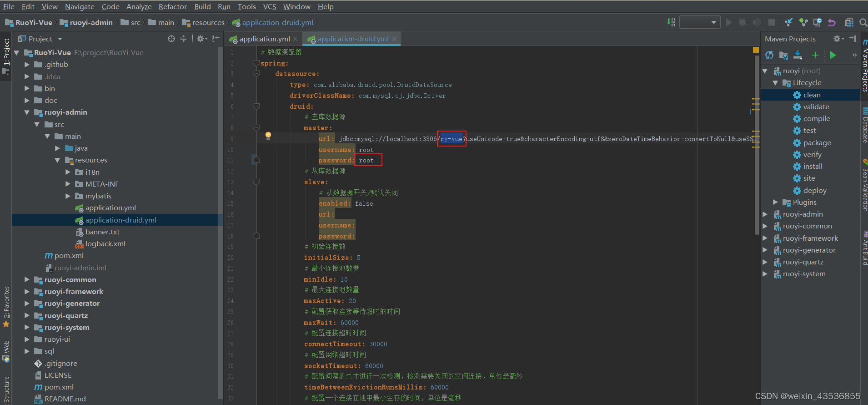Click the resources breadcrumb

(203, 22)
